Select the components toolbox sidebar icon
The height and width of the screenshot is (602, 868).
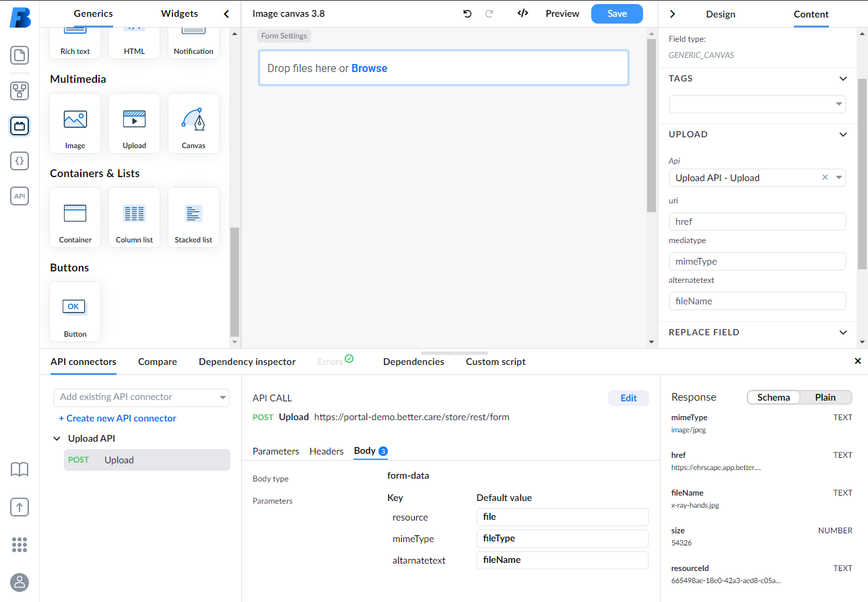pyautogui.click(x=20, y=126)
